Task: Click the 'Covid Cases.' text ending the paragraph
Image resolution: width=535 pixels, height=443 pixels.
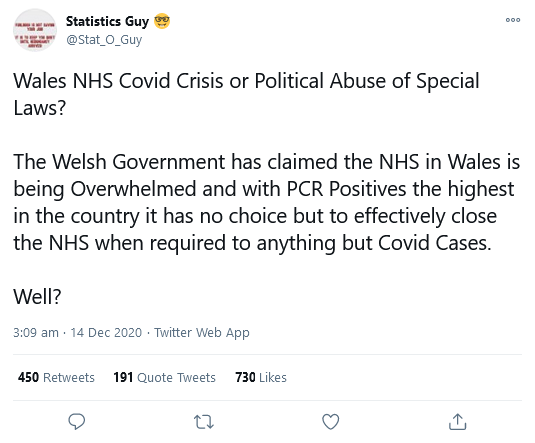Action: click(x=435, y=243)
